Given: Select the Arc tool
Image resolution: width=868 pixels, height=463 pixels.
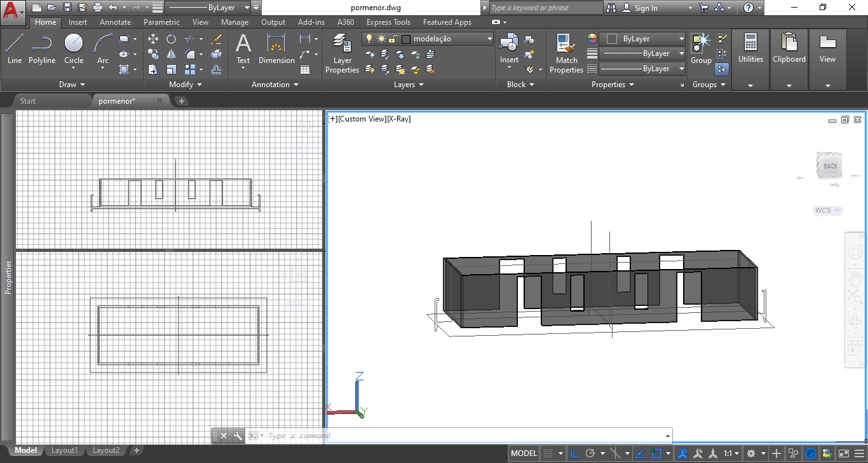Looking at the screenshot, I should (x=103, y=50).
